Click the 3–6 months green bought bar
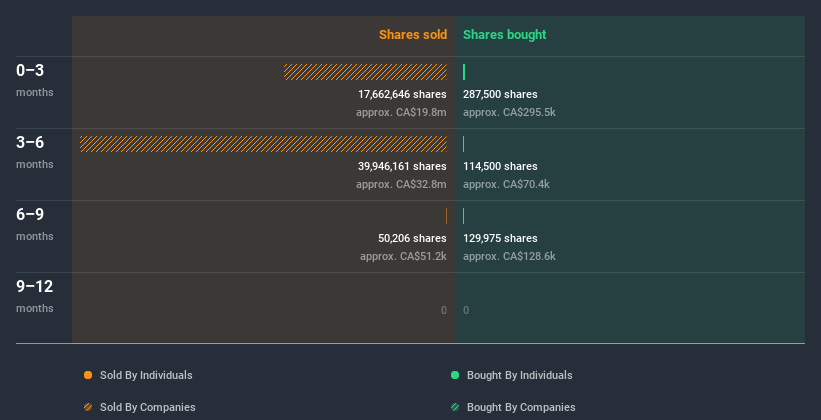This screenshot has height=420, width=821. pos(463,144)
